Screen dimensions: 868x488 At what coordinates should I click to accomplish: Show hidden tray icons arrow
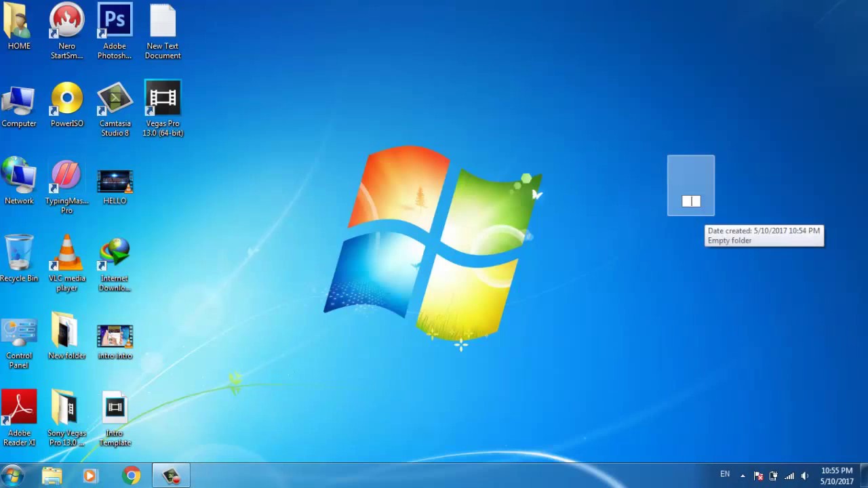click(743, 476)
